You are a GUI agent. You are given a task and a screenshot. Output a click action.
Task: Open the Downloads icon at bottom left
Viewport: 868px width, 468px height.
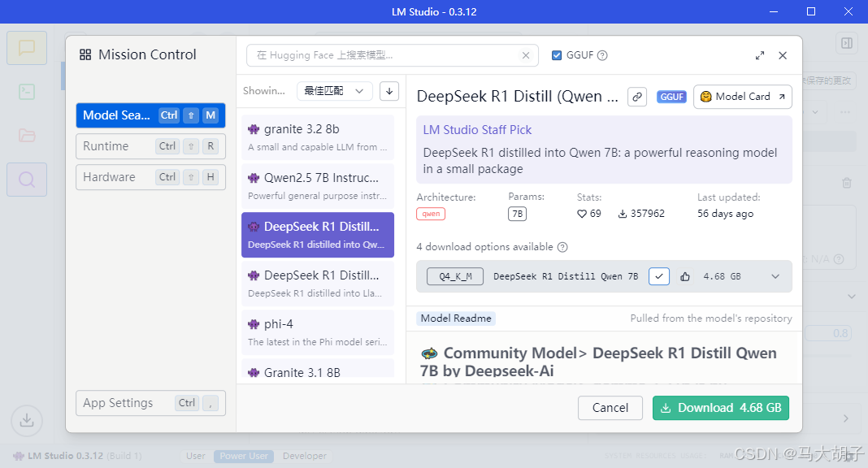[x=27, y=421]
